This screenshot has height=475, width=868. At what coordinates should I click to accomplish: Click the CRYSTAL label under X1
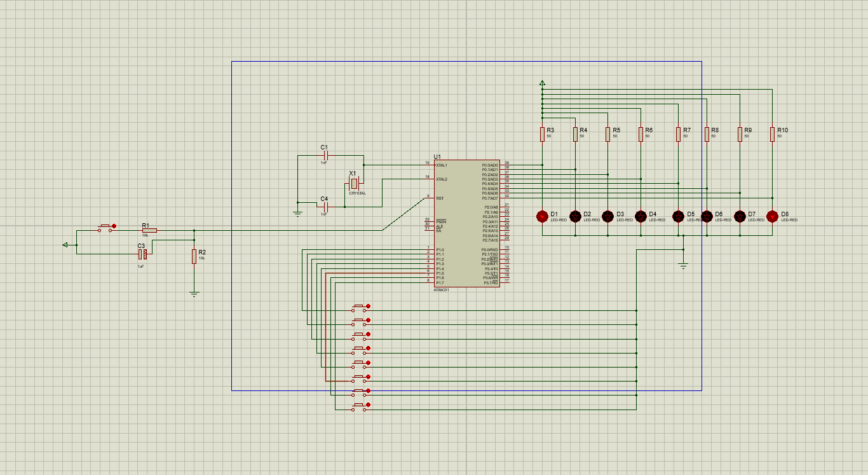[x=357, y=193]
